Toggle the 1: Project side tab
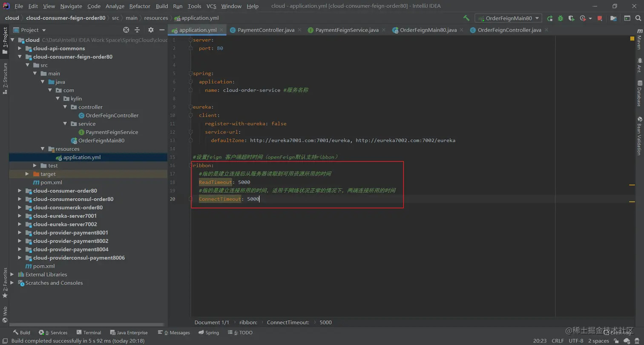The width and height of the screenshot is (644, 345). pyautogui.click(x=5, y=41)
